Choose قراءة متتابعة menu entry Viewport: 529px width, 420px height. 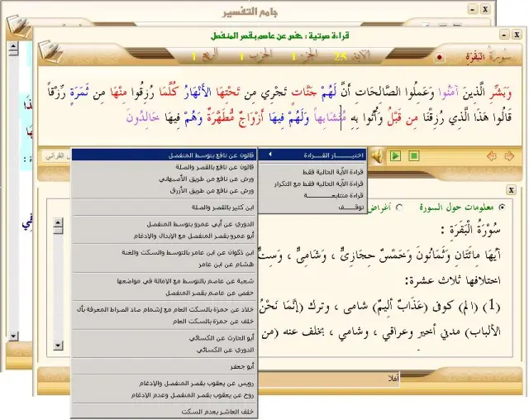(312, 196)
